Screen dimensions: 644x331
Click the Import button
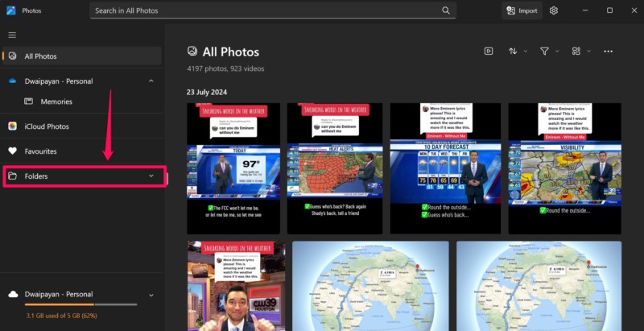tap(522, 10)
